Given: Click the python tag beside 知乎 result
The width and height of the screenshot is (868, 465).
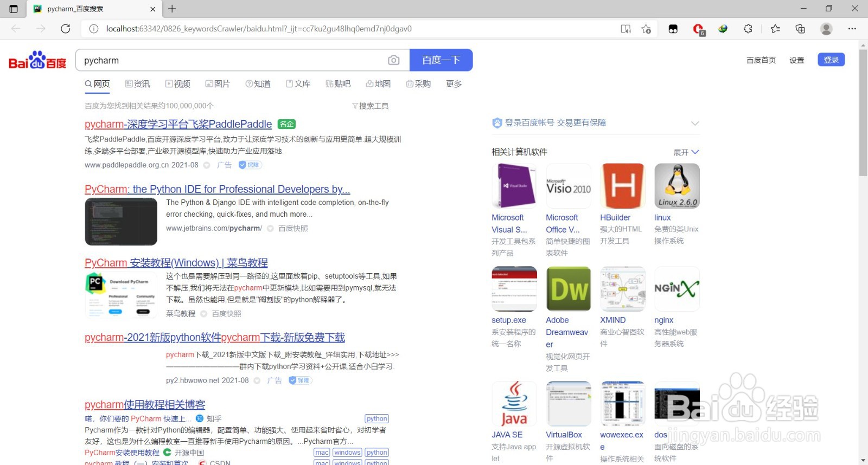Looking at the screenshot, I should 377,418.
